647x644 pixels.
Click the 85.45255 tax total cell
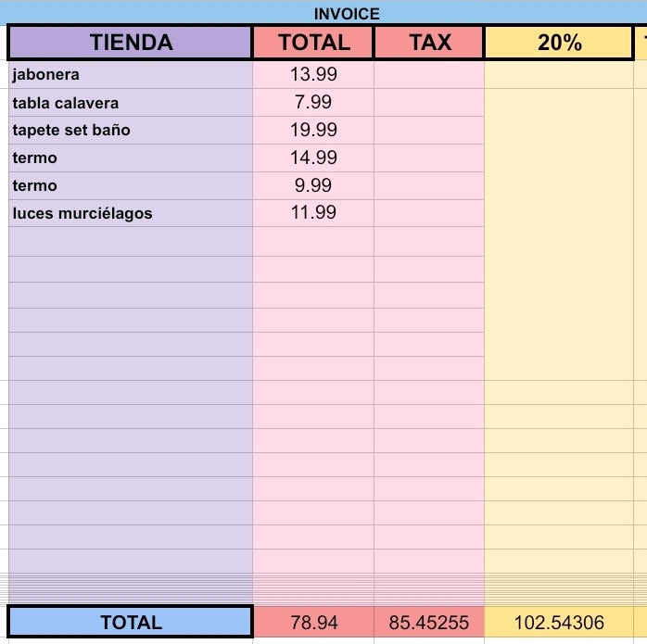click(x=429, y=622)
